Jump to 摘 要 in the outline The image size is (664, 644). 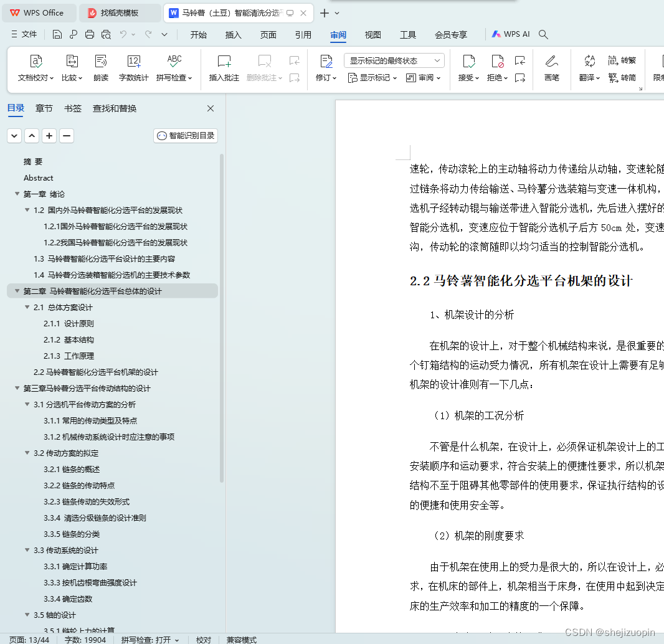pos(33,162)
